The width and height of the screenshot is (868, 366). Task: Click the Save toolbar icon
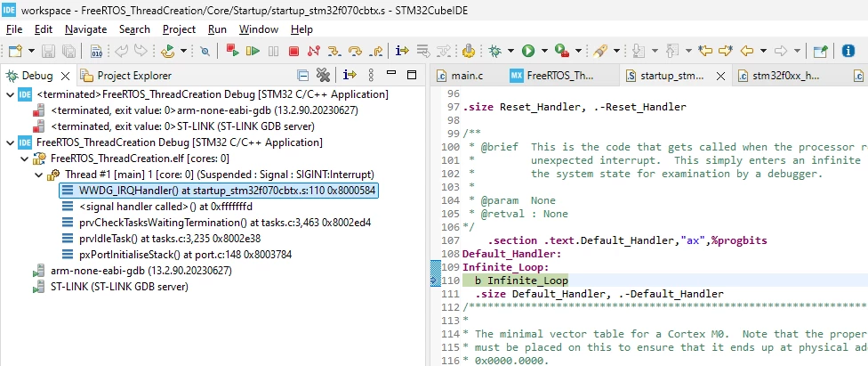pyautogui.click(x=48, y=51)
